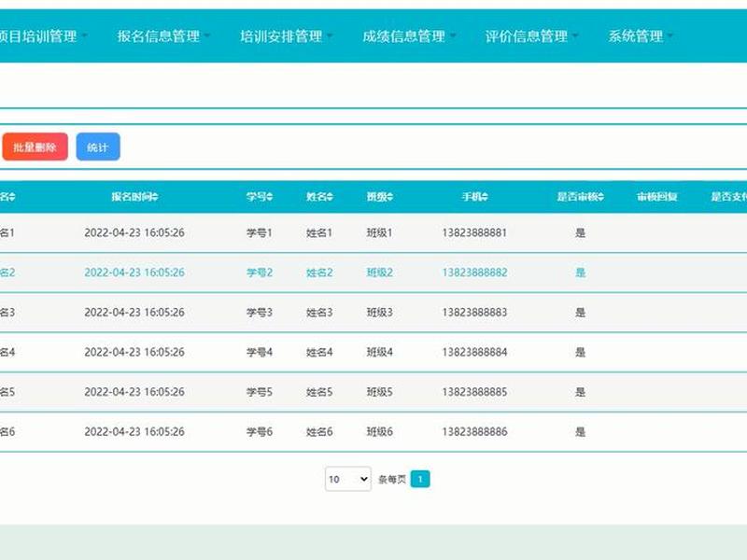Sort by 报名时间 column header

(x=134, y=197)
